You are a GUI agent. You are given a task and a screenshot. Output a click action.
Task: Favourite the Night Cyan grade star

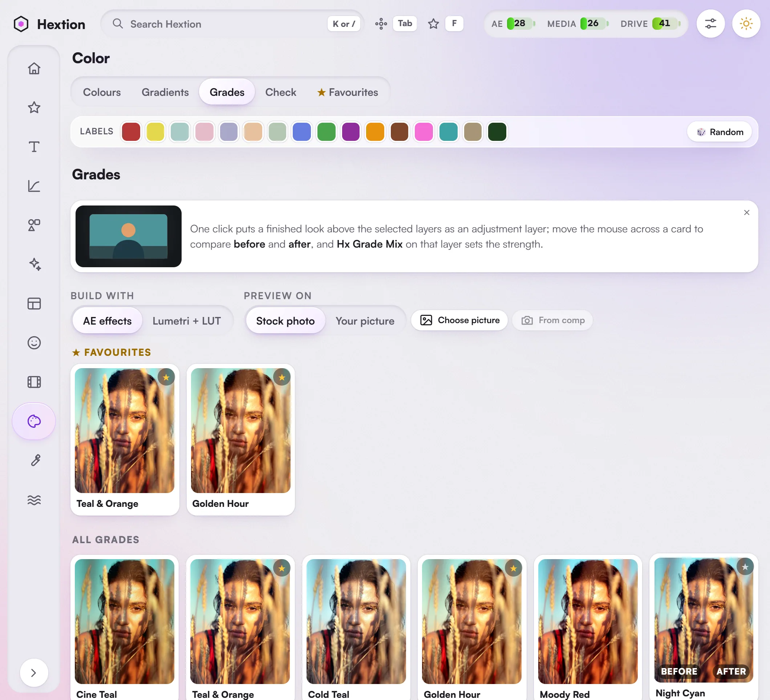(x=745, y=567)
